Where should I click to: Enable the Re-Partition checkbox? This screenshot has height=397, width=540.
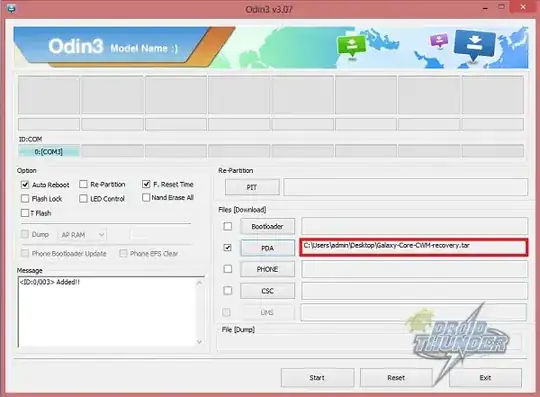coord(83,184)
